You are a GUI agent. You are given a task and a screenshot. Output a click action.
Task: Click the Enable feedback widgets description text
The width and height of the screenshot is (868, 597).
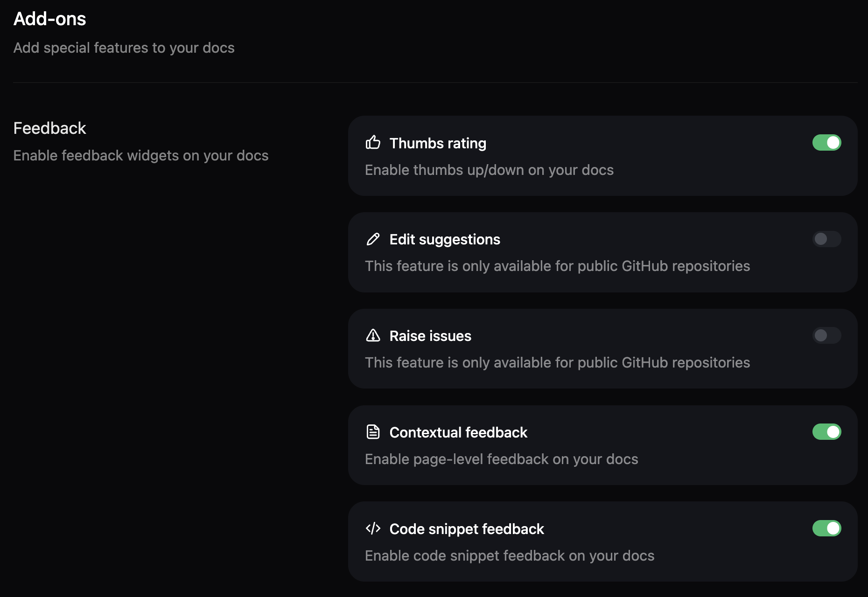tap(141, 155)
